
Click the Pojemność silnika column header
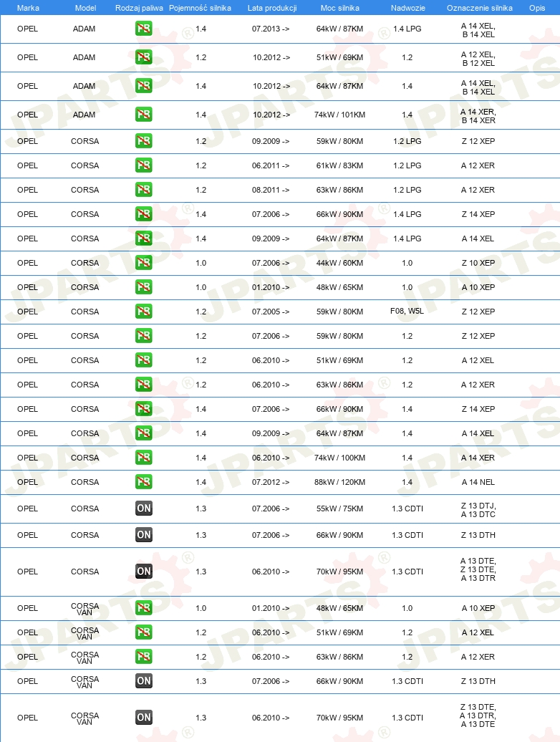tap(200, 8)
